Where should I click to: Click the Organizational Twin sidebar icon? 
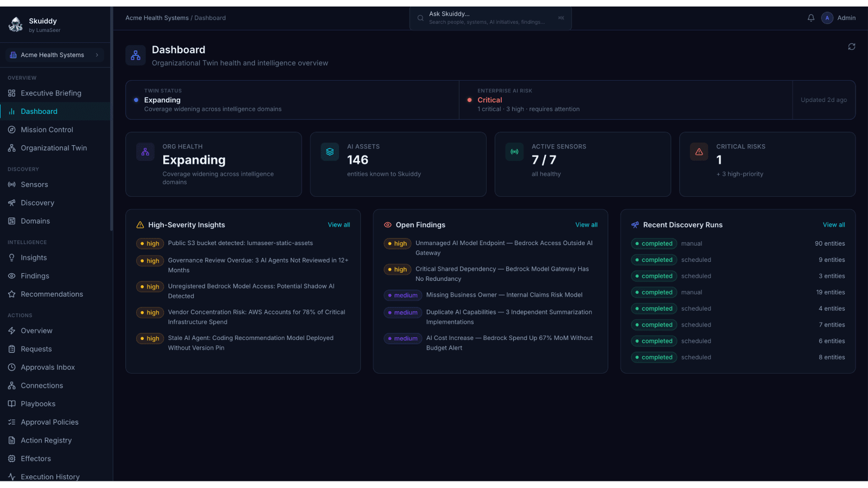pyautogui.click(x=11, y=148)
